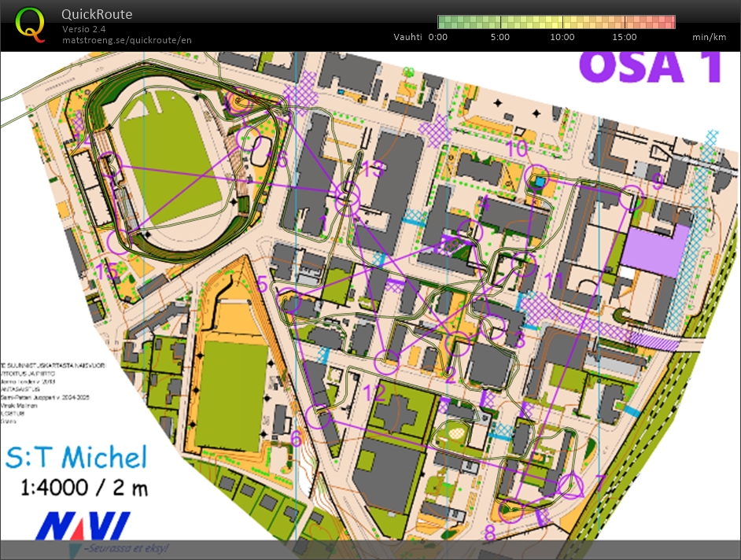This screenshot has width=741, height=560.
Task: Select control circle 10 on the map
Action: point(537,175)
